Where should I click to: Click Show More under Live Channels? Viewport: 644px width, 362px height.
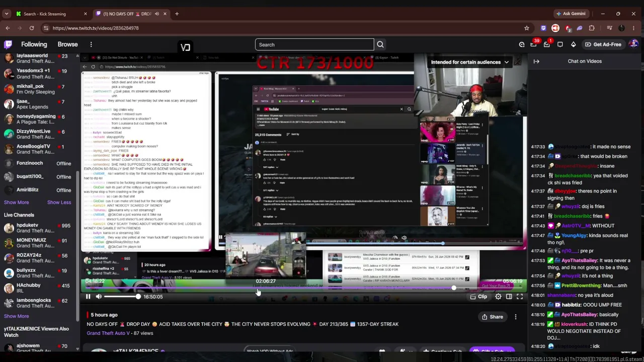point(16,316)
